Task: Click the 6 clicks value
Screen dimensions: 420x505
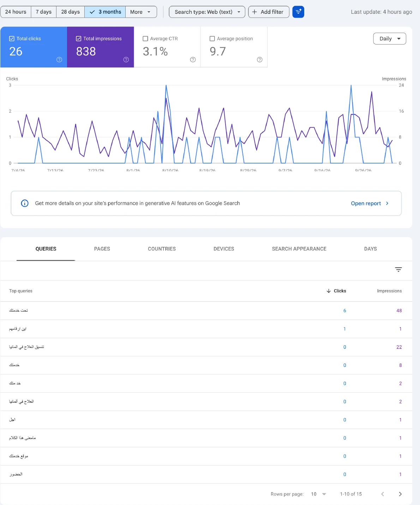Action: pos(345,311)
